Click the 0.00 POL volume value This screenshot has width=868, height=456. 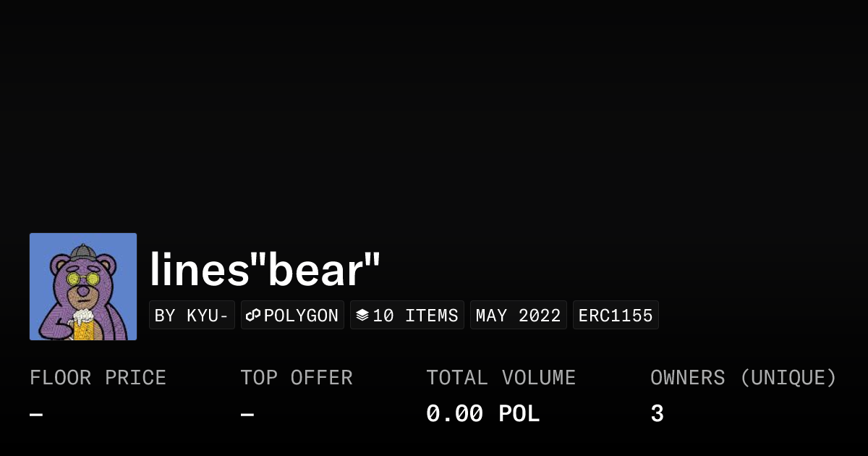[482, 415]
